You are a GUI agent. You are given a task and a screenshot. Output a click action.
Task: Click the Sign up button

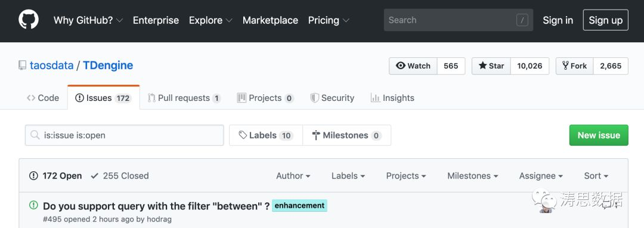(x=605, y=20)
